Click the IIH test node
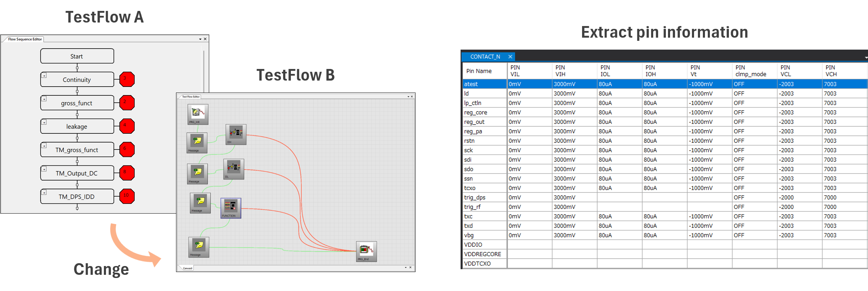 (236, 134)
